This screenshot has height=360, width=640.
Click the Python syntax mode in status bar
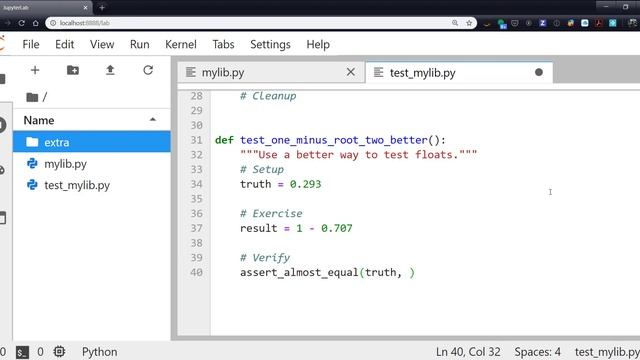coord(100,352)
